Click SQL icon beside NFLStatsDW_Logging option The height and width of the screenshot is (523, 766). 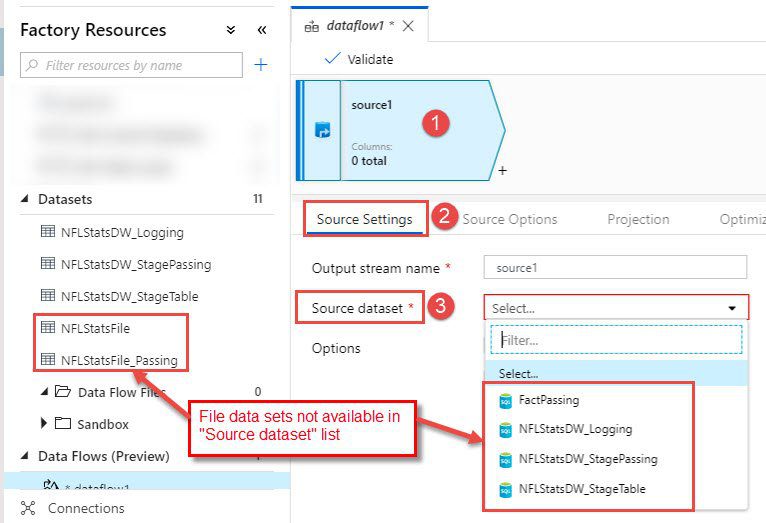coord(506,430)
